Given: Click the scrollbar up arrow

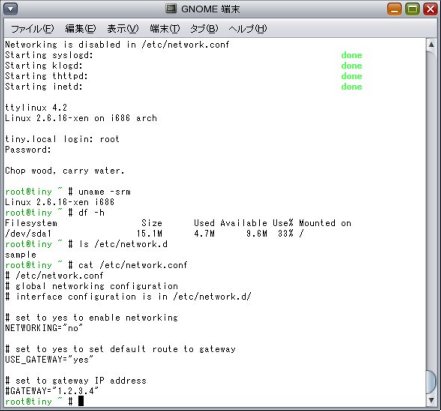Looking at the screenshot, I should click(431, 44).
